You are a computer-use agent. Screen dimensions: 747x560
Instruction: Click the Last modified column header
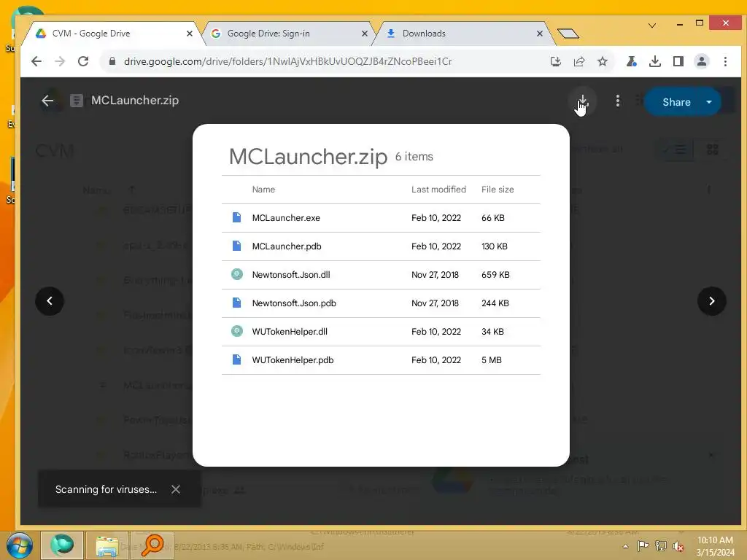pos(438,190)
